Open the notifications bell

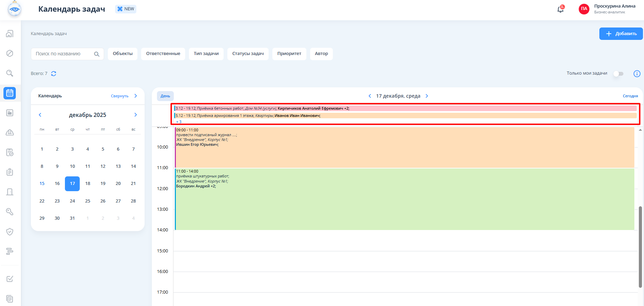pos(560,9)
